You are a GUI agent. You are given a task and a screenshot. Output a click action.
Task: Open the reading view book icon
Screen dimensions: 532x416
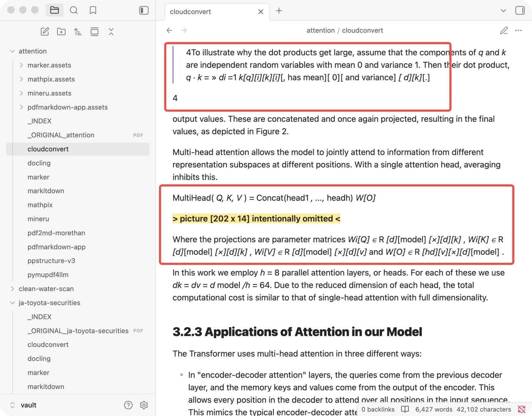(x=405, y=409)
